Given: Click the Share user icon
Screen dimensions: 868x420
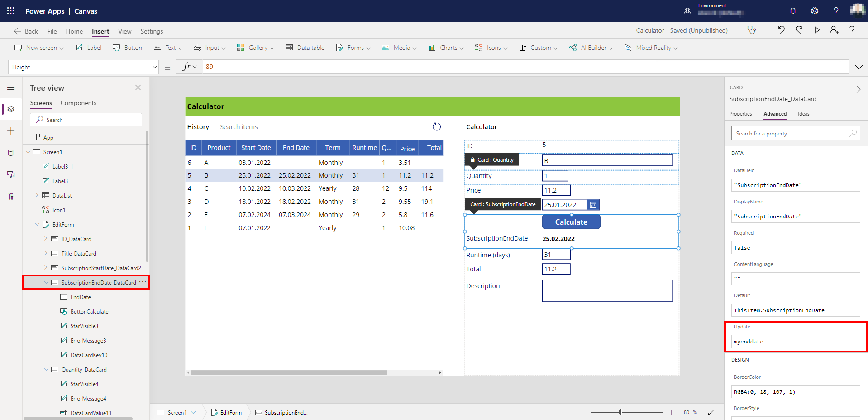Looking at the screenshot, I should click(834, 30).
